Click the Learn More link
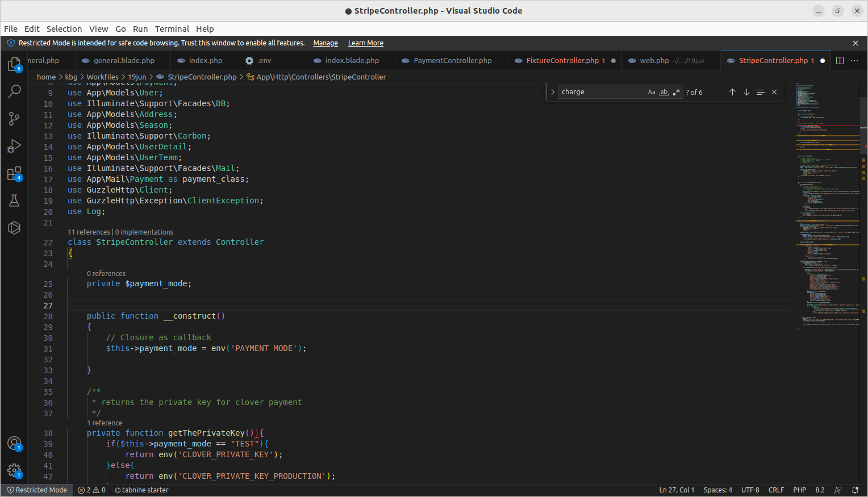Image resolution: width=868 pixels, height=497 pixels. tap(366, 43)
